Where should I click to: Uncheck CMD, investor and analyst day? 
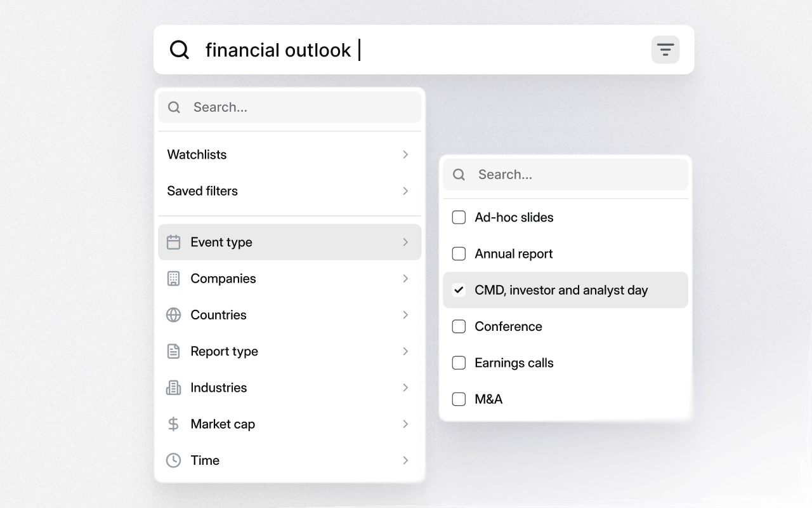point(459,290)
